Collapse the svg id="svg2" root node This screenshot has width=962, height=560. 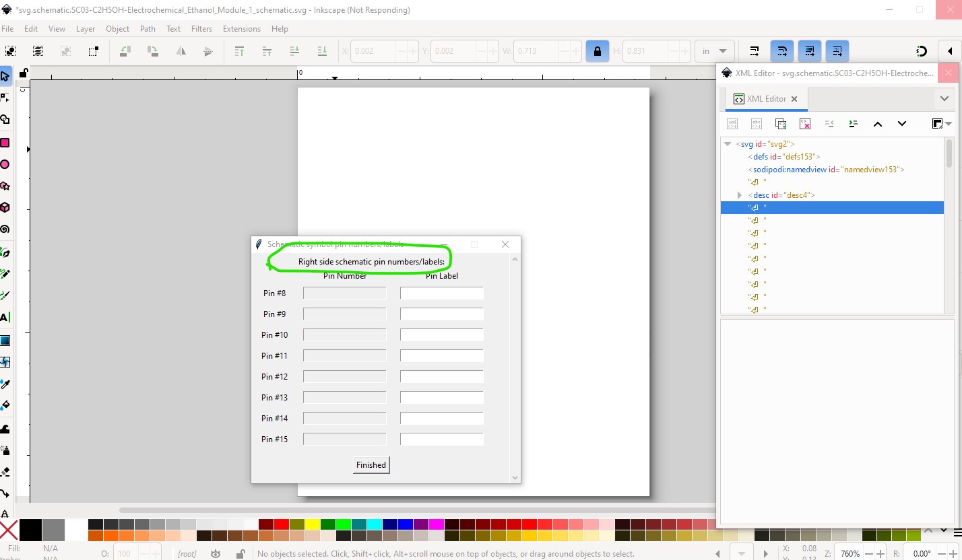728,144
